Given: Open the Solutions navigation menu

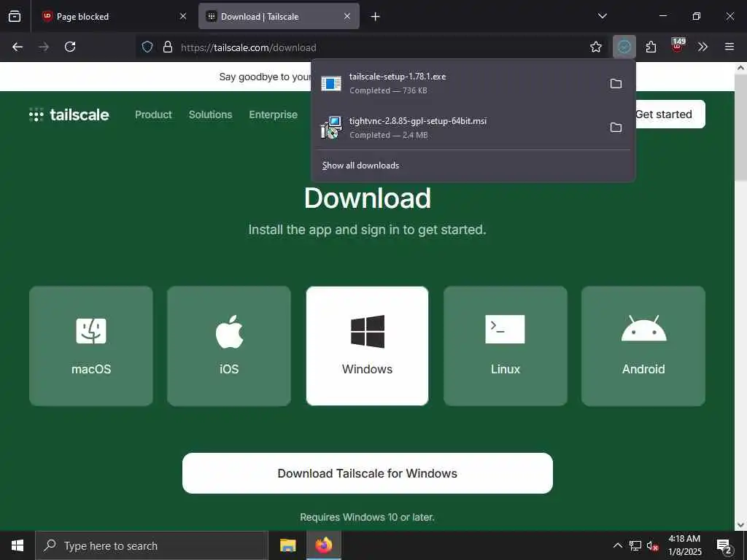Looking at the screenshot, I should [x=211, y=114].
